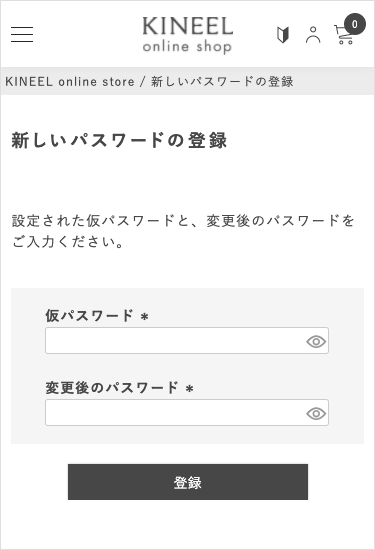Click the 登録 submit button
The width and height of the screenshot is (375, 550).
188,482
